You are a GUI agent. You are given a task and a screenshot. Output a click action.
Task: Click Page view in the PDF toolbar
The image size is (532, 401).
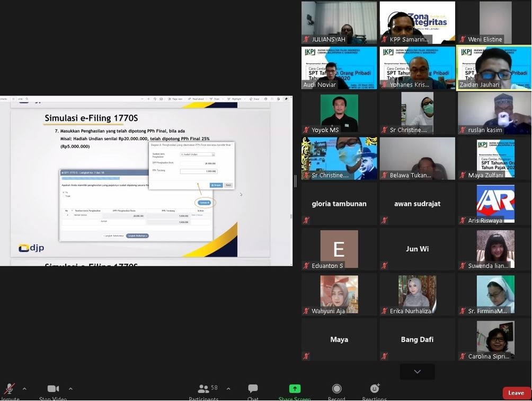[x=175, y=99]
